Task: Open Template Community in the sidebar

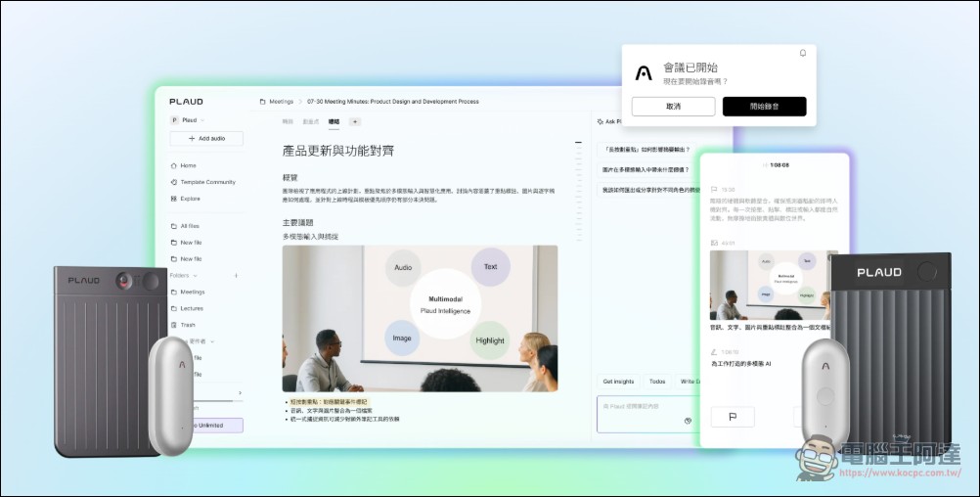Action: click(x=203, y=182)
